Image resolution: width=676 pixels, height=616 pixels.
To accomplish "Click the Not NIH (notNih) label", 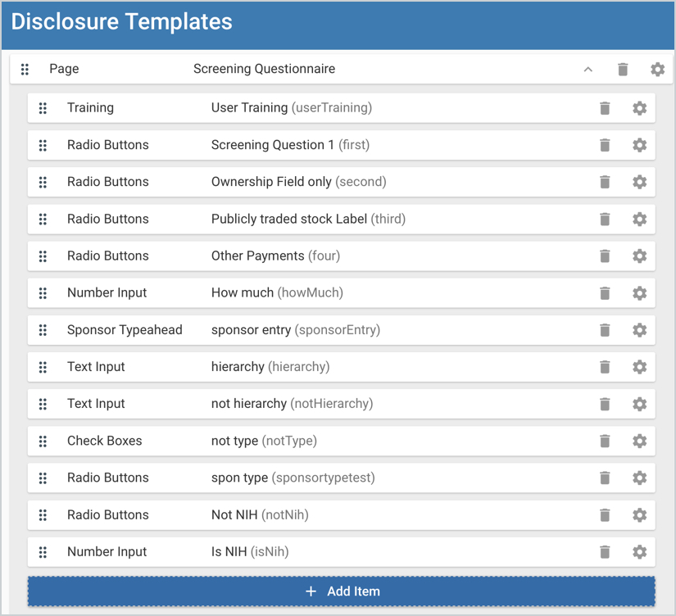I will tap(260, 514).
